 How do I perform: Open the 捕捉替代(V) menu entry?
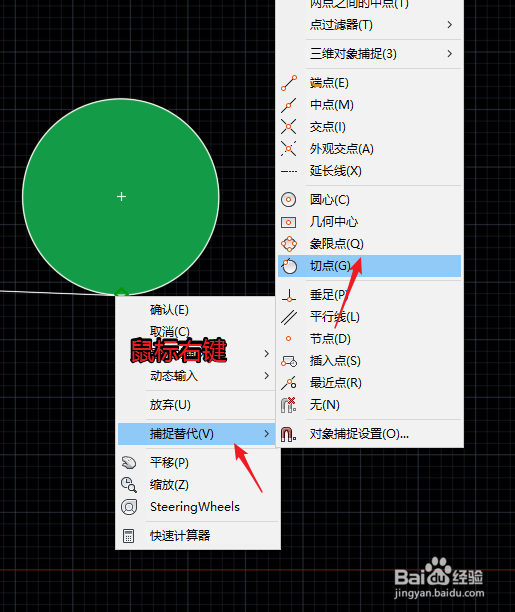tap(196, 434)
